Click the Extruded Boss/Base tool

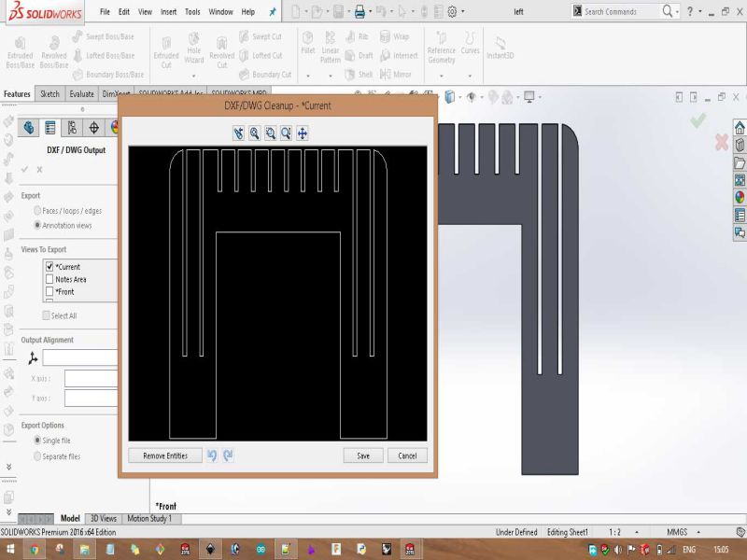[x=20, y=52]
